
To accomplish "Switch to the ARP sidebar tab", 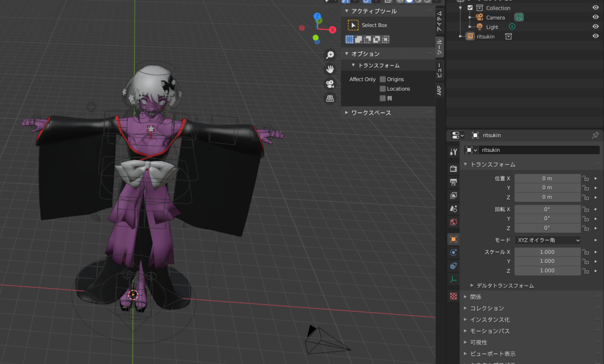I will pos(439,90).
